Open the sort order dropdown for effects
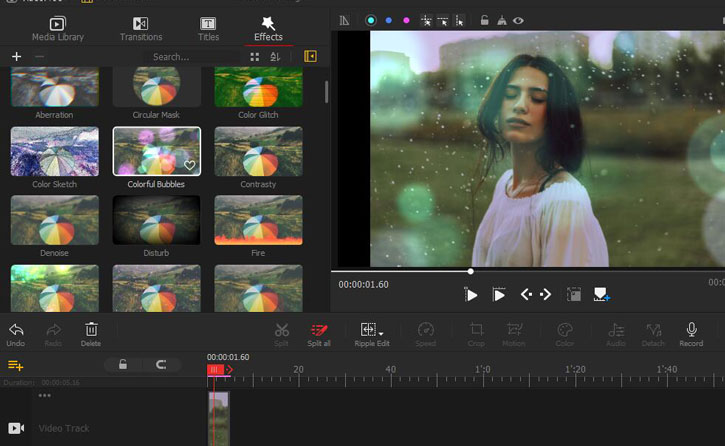Viewport: 725px width, 446px height. point(275,57)
